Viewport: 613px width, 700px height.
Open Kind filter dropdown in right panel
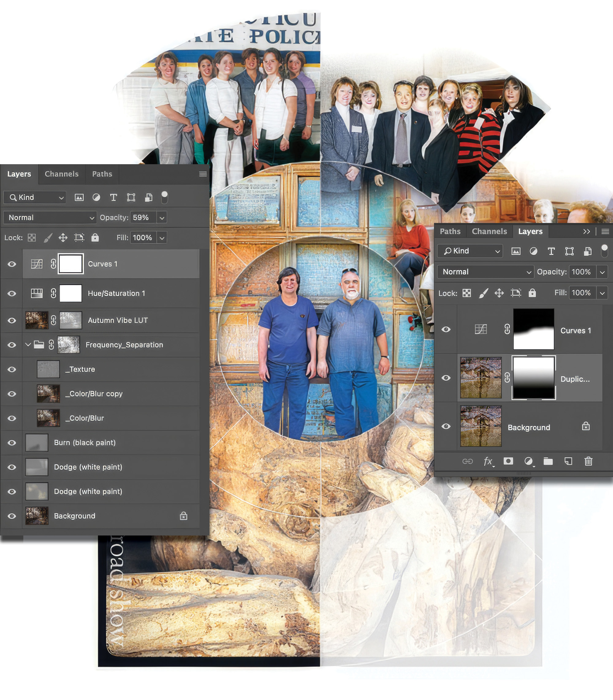tap(470, 251)
